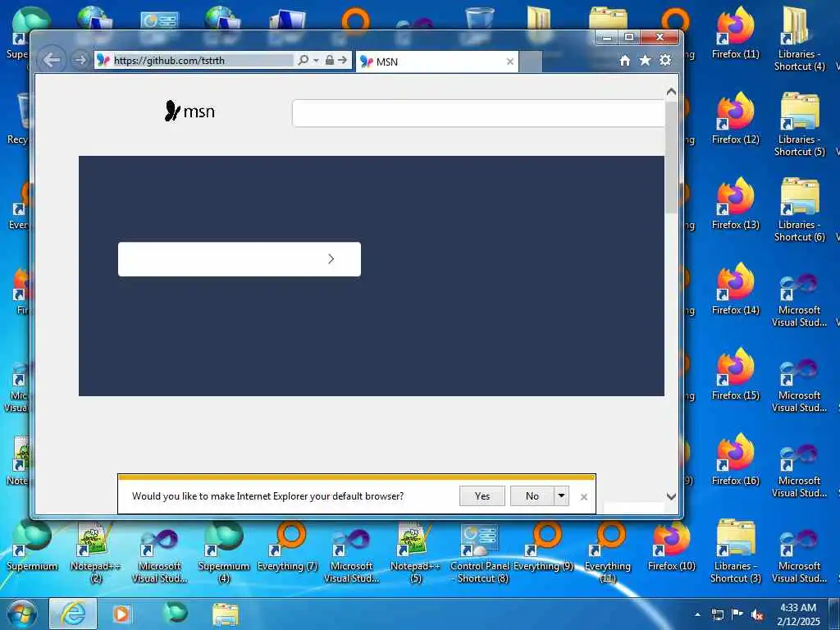Screen dimensions: 840x630
Task: Click the msn logo on page
Action: [x=189, y=111]
